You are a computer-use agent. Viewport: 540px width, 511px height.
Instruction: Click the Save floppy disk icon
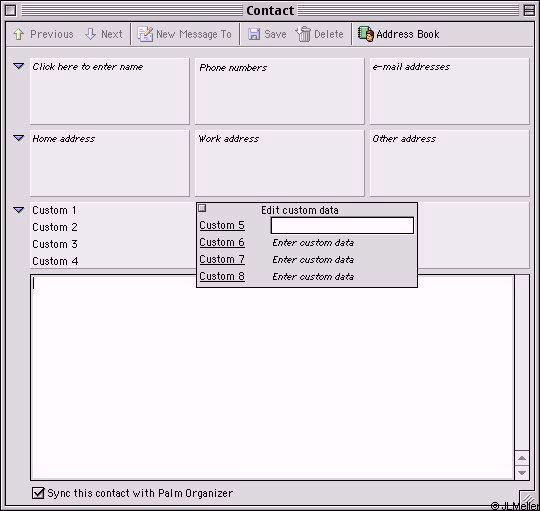(254, 34)
